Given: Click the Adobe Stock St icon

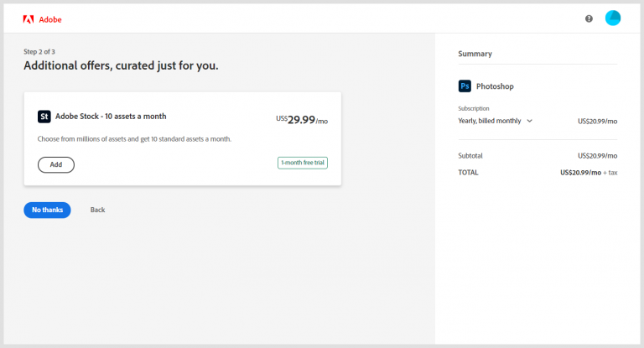Looking at the screenshot, I should (44, 117).
